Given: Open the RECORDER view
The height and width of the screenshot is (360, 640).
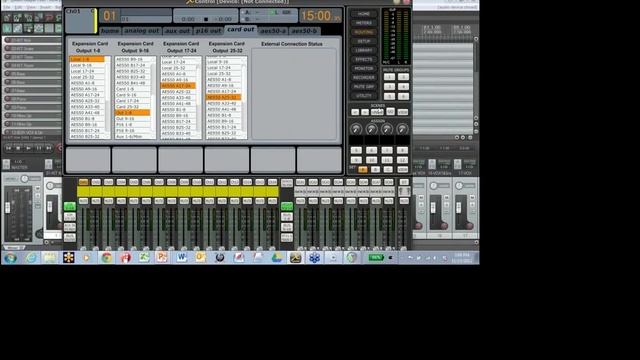Looking at the screenshot, I should point(363,78).
